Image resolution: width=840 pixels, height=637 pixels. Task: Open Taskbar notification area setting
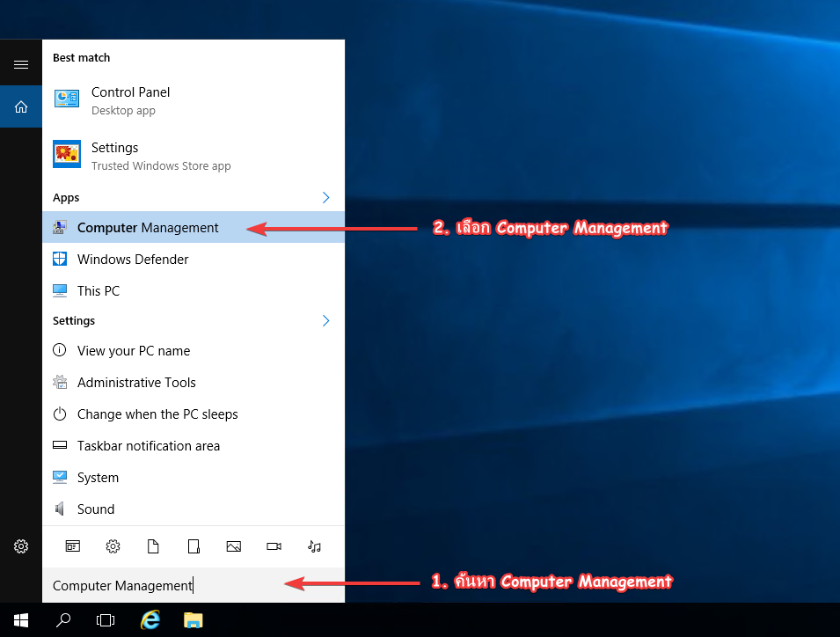point(194,446)
